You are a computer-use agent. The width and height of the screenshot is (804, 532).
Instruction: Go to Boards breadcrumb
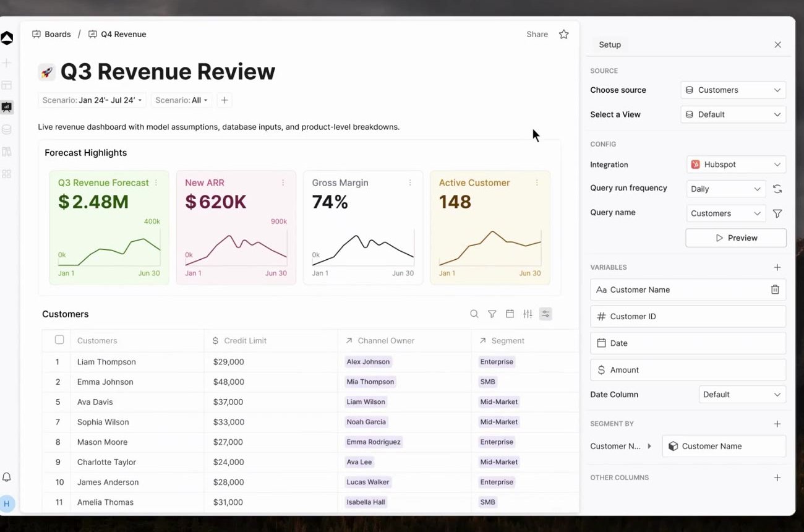point(51,34)
